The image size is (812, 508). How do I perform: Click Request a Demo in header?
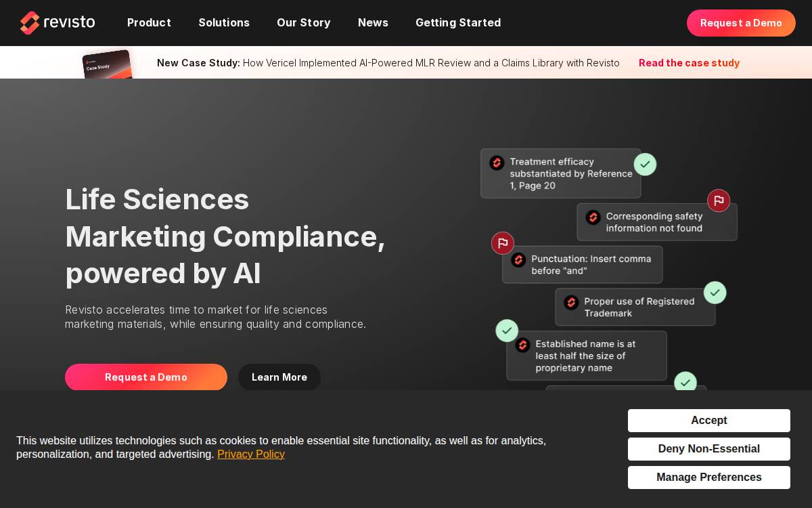[741, 23]
